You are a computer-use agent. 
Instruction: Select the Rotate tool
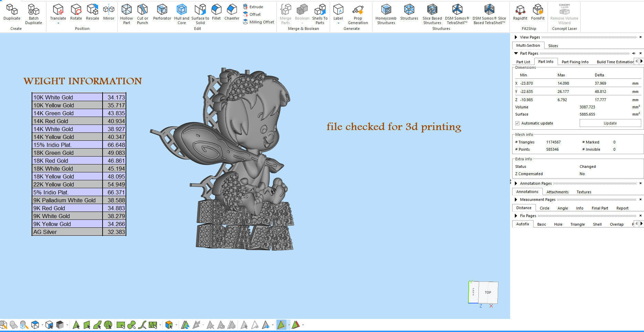click(76, 13)
